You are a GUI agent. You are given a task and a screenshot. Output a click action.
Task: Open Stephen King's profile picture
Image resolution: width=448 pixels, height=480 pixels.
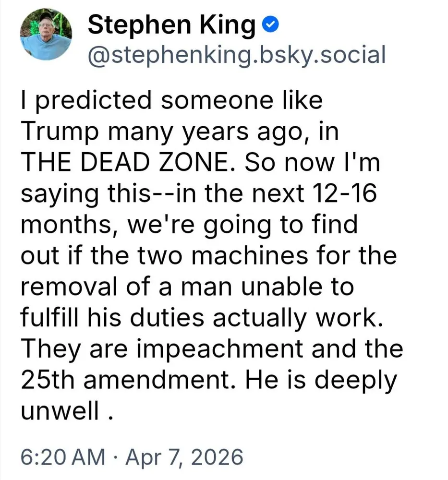coord(46,36)
